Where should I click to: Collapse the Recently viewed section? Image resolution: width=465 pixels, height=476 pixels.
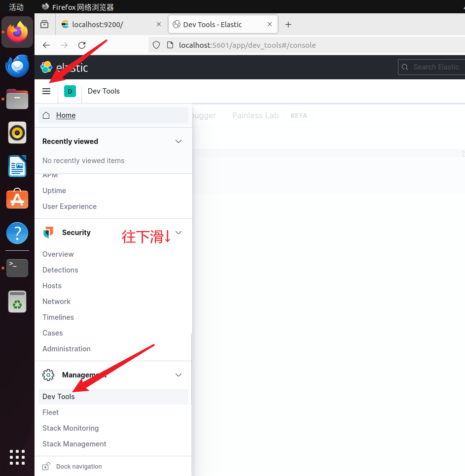179,141
